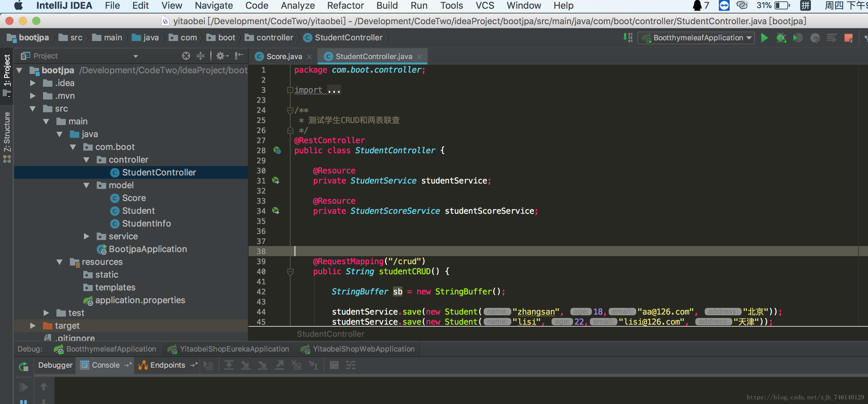
Task: Open run configuration BootthymeleafApplication dropdown
Action: [x=696, y=38]
